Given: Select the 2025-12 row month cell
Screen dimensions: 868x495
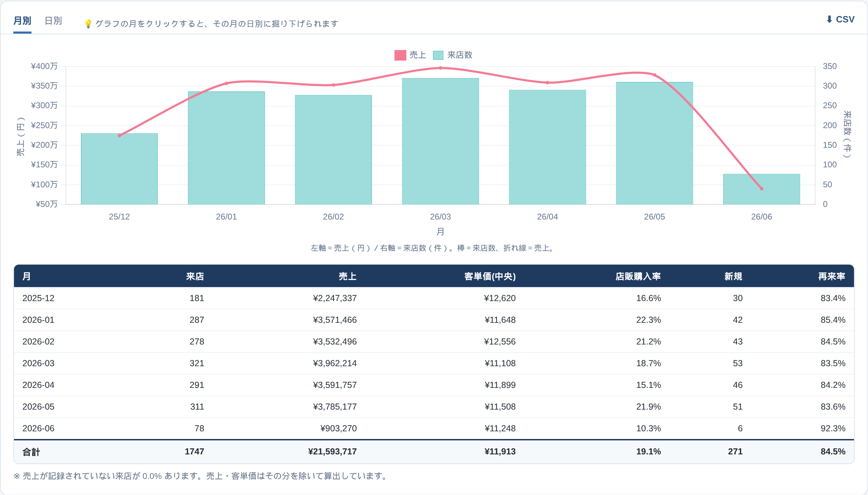Looking at the screenshot, I should (38, 298).
